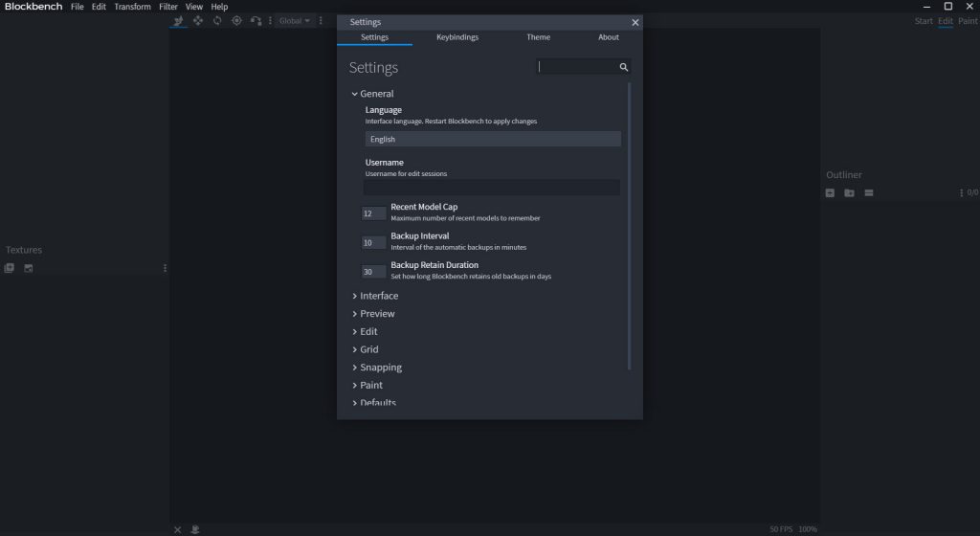Open the Global transform space dropdown
This screenshot has width=980, height=536.
click(x=295, y=21)
